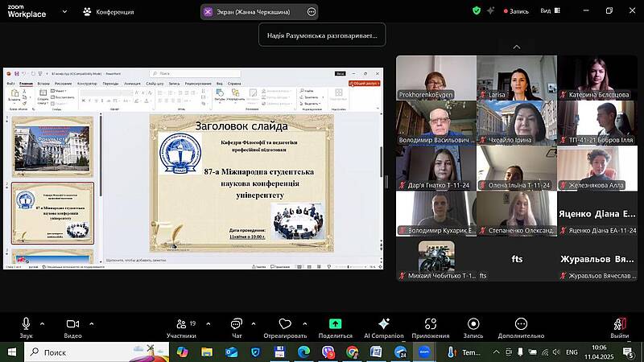Open the Вид view dropdown at top right
This screenshot has width=644, height=362.
(x=549, y=11)
